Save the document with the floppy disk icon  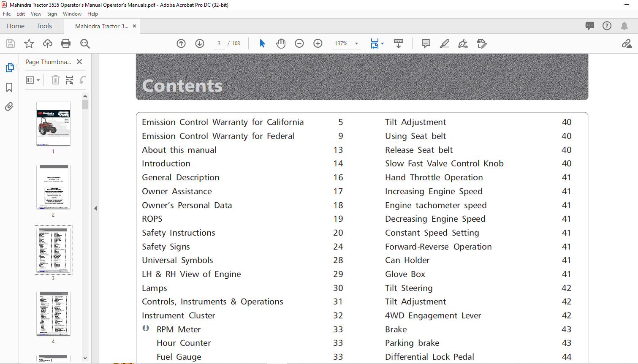point(11,43)
